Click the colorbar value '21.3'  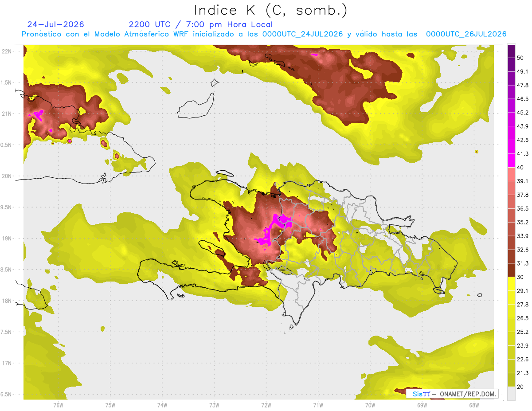pos(522,373)
